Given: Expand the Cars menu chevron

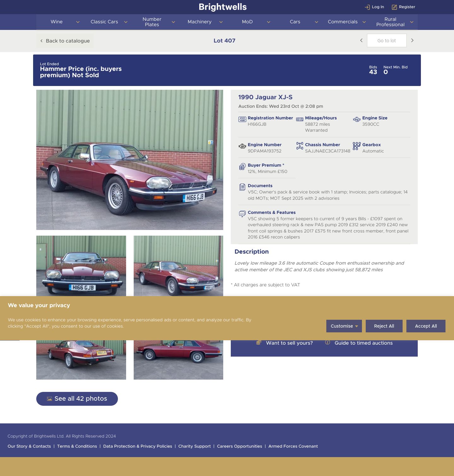Looking at the screenshot, I should pyautogui.click(x=316, y=22).
